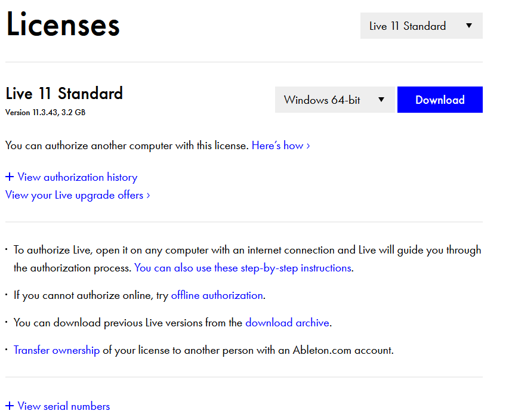Visit the download archive link
Image resolution: width=512 pixels, height=420 pixels.
coord(287,323)
